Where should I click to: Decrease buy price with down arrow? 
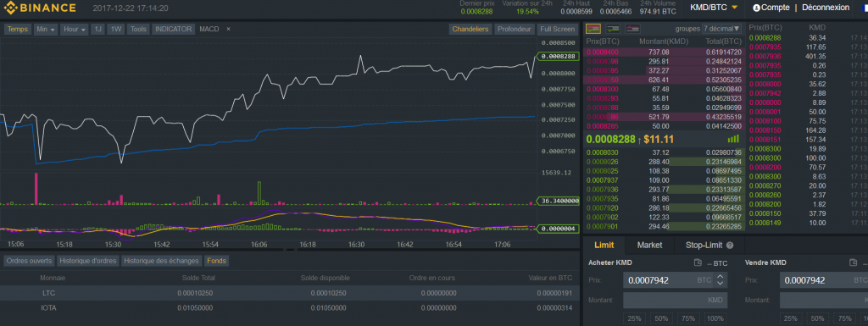tap(720, 284)
